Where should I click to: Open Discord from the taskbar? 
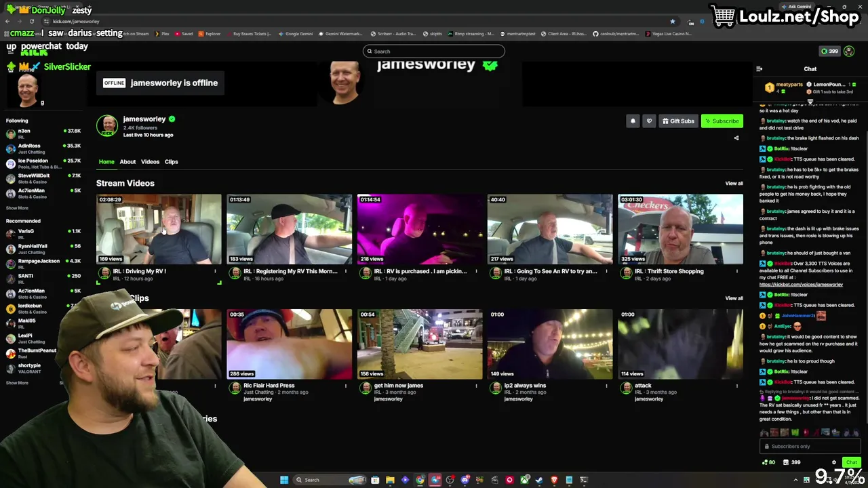pyautogui.click(x=465, y=480)
